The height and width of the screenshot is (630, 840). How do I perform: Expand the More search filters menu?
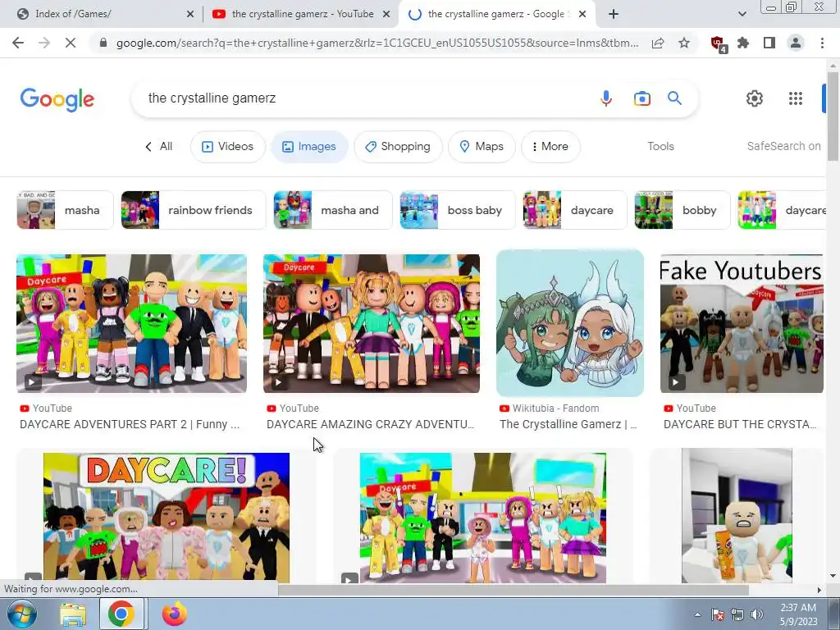550,146
